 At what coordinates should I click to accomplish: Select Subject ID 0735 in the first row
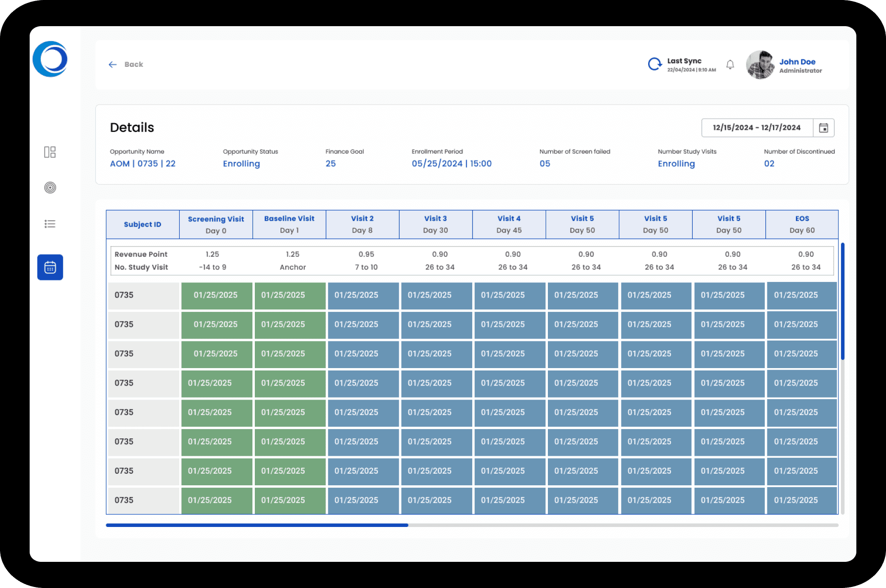pos(124,295)
